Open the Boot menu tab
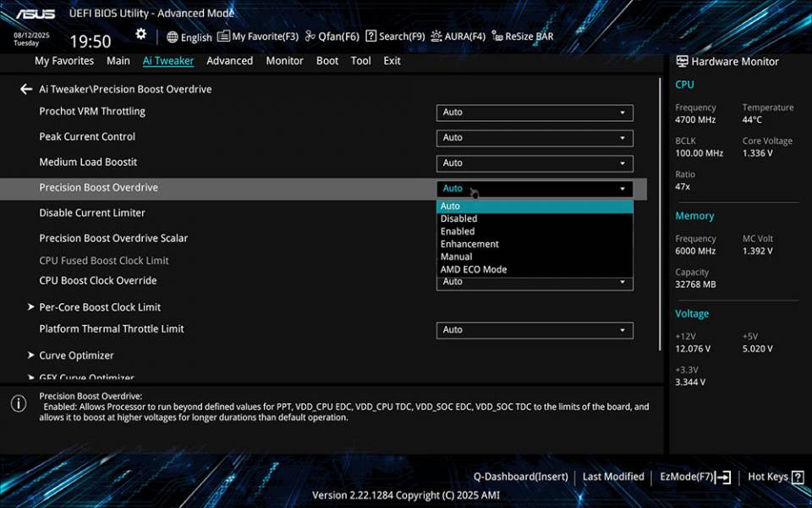812x508 pixels. tap(327, 60)
